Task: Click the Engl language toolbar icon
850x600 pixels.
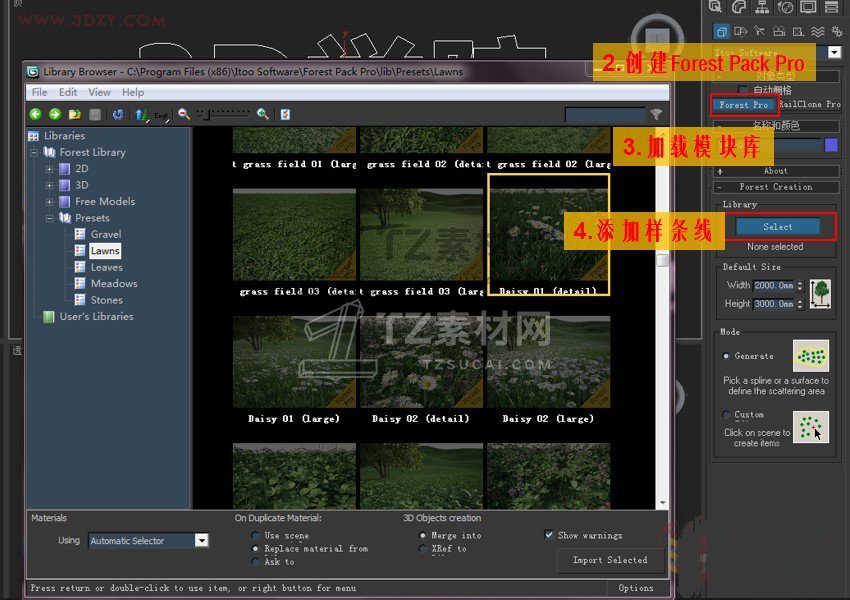Action: 161,115
